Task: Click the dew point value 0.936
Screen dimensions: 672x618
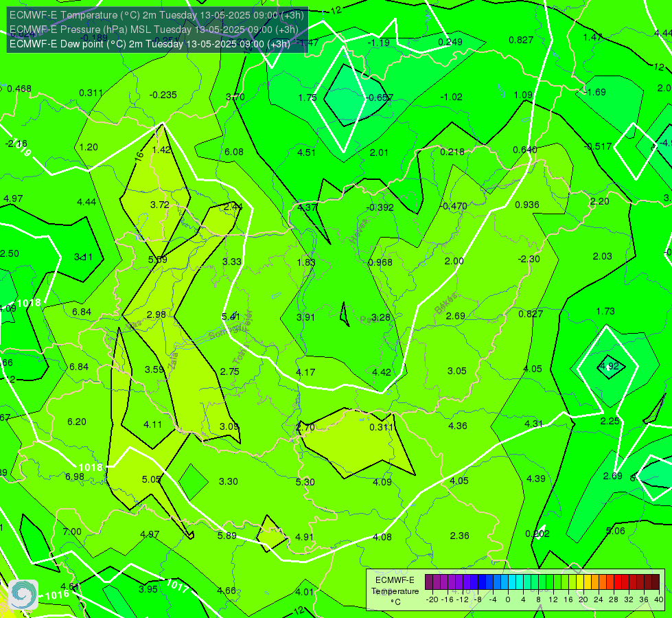Action: click(527, 205)
